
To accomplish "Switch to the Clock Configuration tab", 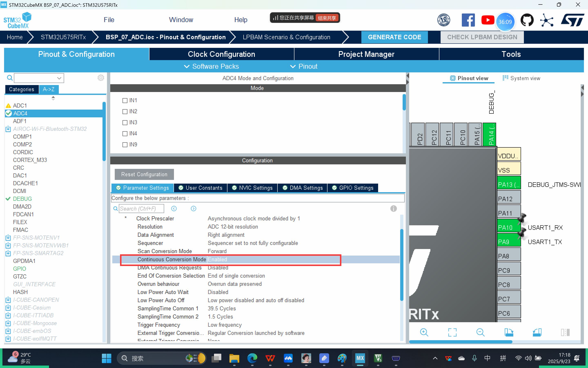I will [x=221, y=54].
